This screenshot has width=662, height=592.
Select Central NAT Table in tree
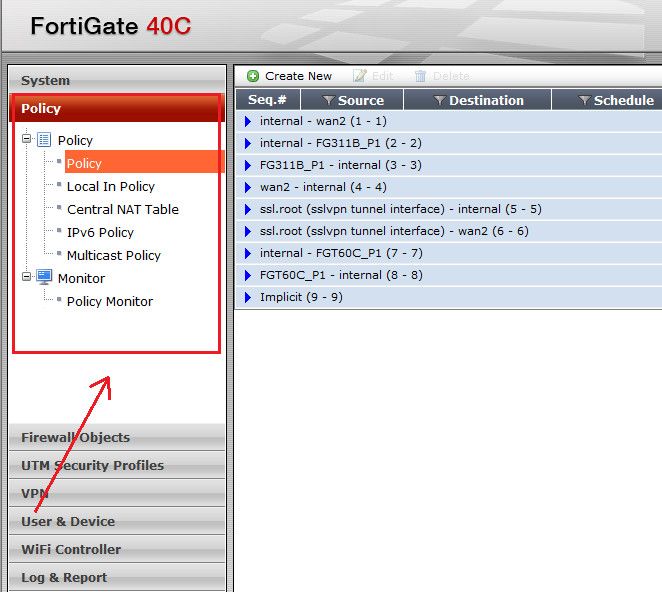pos(123,209)
